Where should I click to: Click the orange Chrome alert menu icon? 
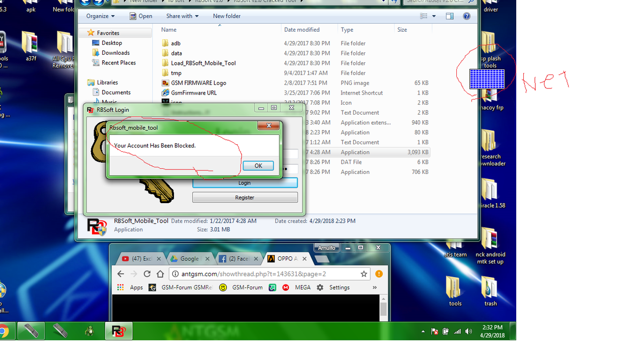379,274
